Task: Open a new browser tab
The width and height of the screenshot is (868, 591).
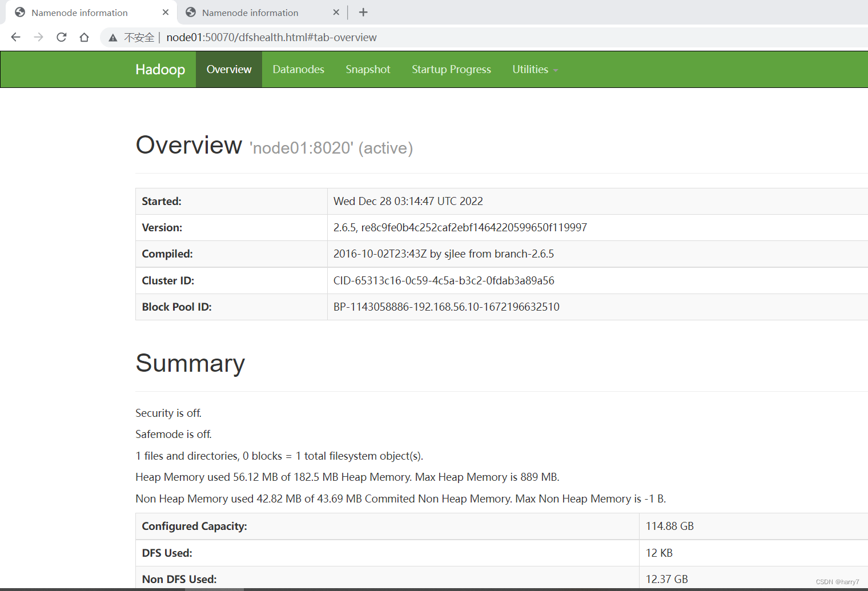Action: (363, 12)
